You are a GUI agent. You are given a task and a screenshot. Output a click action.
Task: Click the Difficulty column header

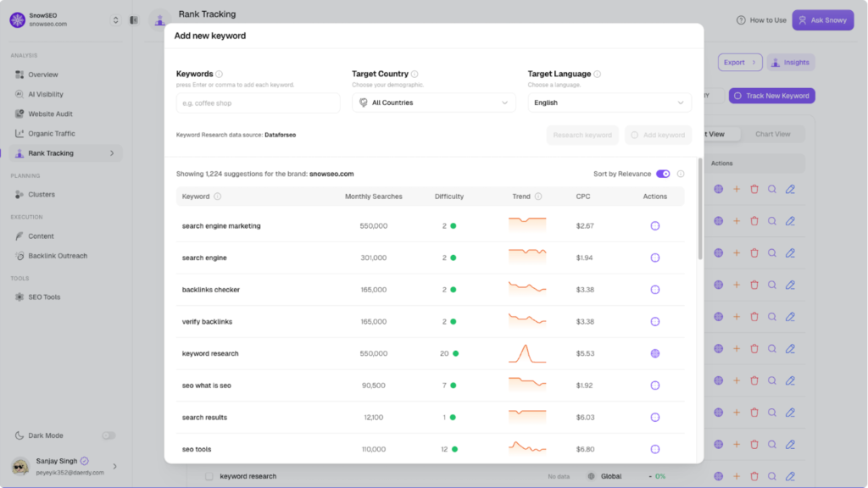tap(449, 197)
